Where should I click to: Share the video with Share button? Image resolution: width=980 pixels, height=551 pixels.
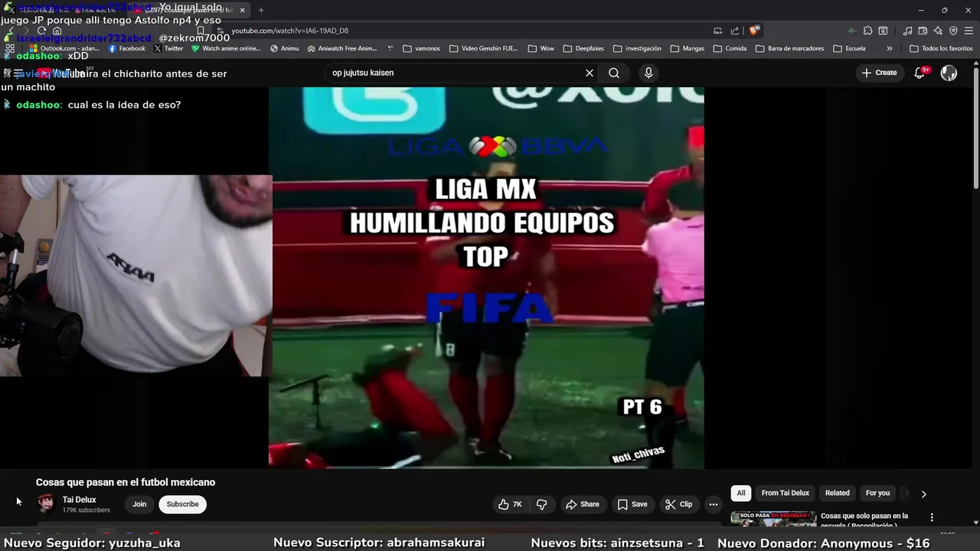pyautogui.click(x=582, y=504)
